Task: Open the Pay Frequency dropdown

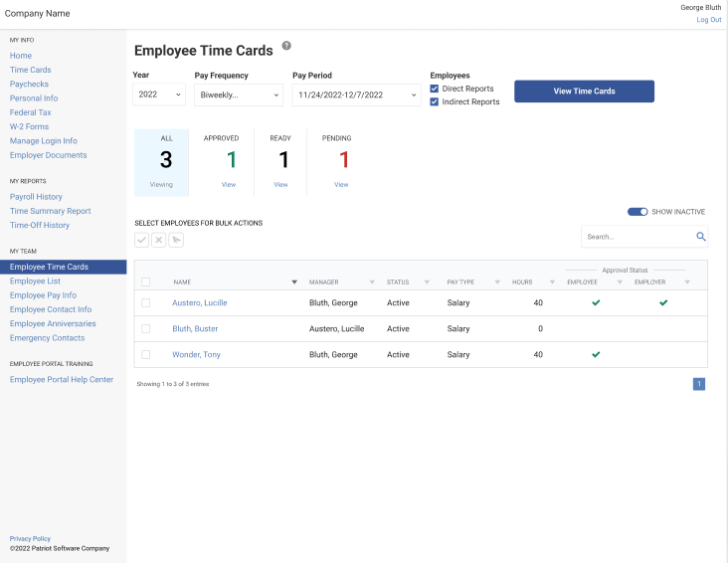Action: coord(239,94)
